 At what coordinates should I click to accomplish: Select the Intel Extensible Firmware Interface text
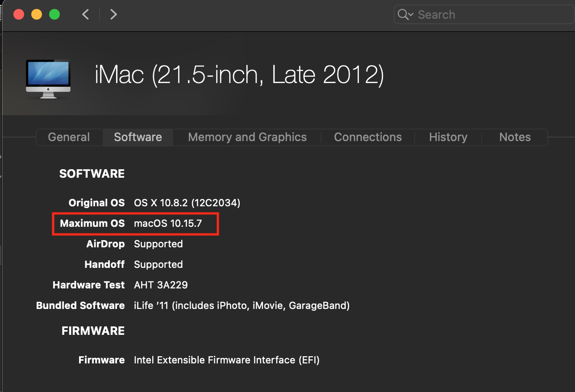coord(226,360)
